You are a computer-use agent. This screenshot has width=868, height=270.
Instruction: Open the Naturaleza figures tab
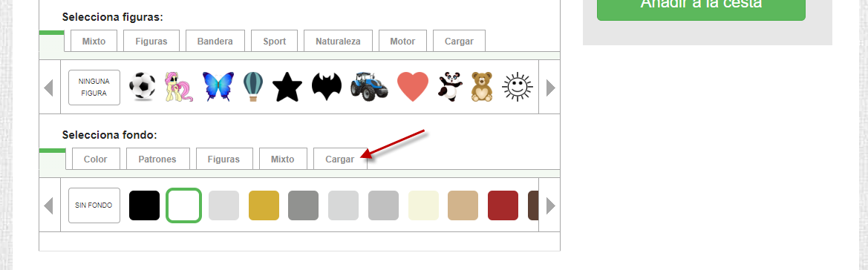[x=338, y=41]
